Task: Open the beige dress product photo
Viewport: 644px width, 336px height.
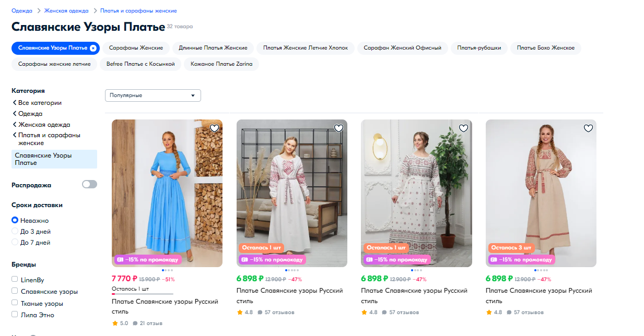Action: point(541,193)
